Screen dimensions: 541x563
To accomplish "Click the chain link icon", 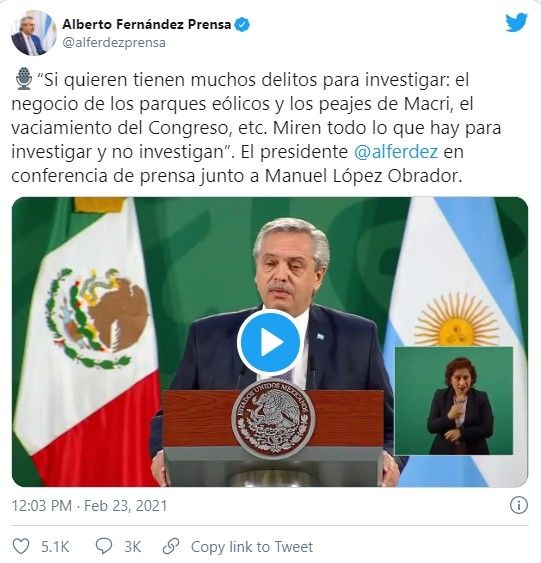I will click(171, 546).
